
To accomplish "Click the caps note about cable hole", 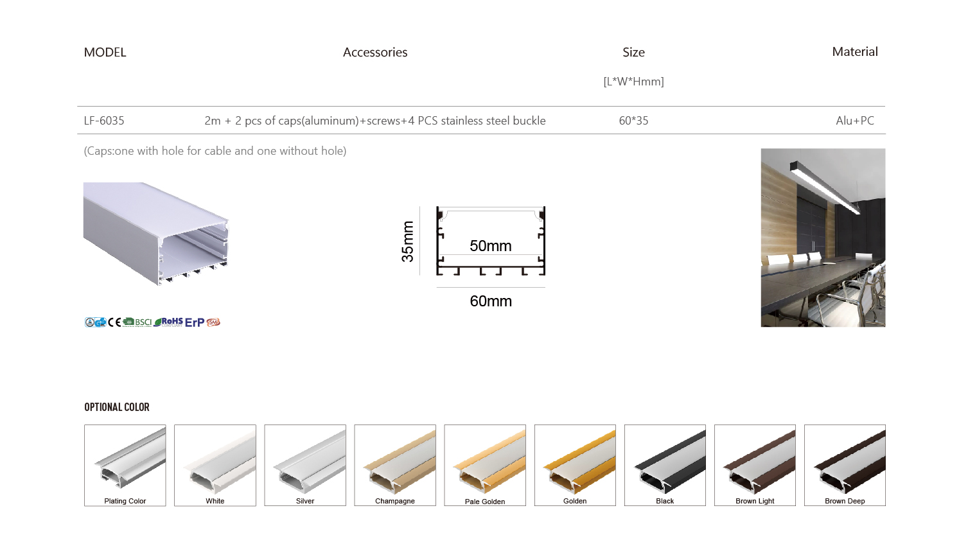I will point(215,151).
